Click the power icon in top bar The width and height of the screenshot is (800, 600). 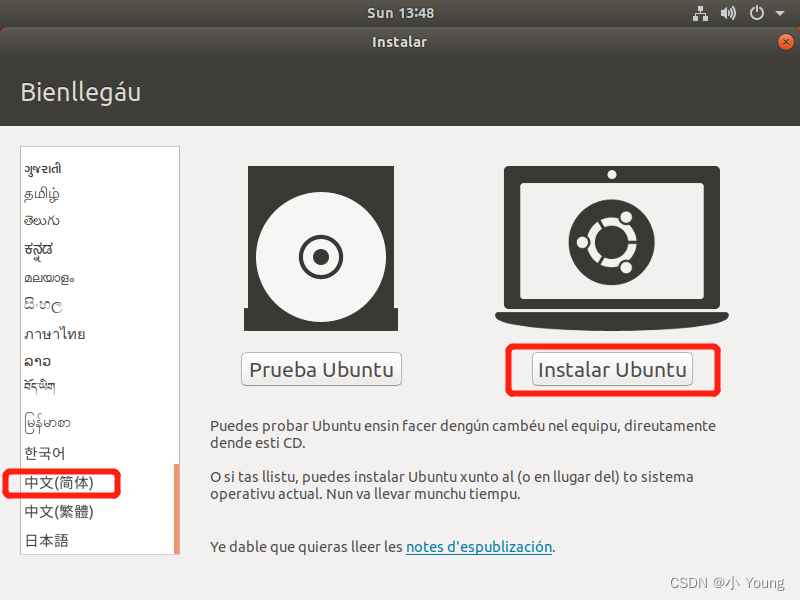point(757,13)
